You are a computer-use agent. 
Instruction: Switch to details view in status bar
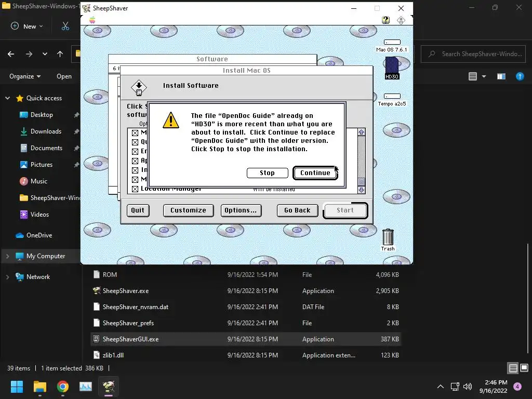(x=513, y=368)
